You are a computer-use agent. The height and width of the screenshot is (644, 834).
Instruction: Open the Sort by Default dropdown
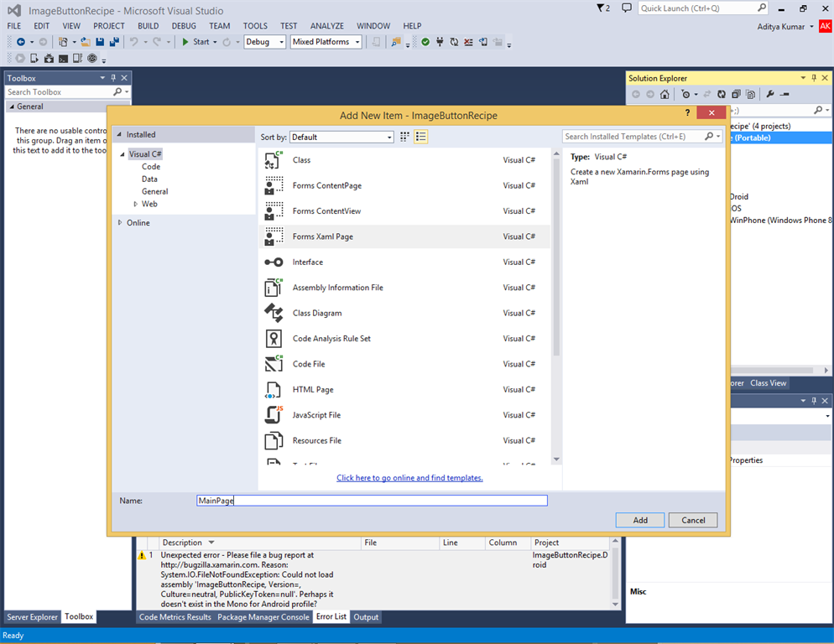341,138
